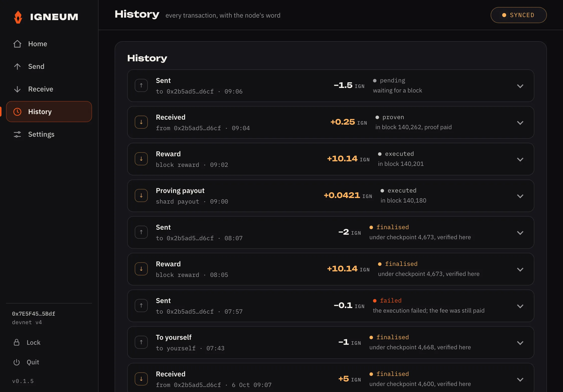Image resolution: width=563 pixels, height=392 pixels.
Task: Expand the Reward row in block 140,201
Action: pyautogui.click(x=520, y=159)
